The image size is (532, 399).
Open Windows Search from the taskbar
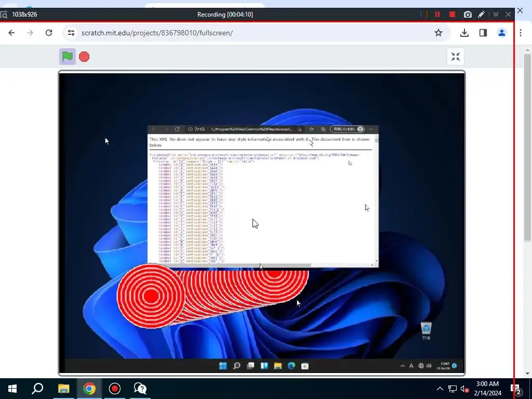tap(37, 389)
